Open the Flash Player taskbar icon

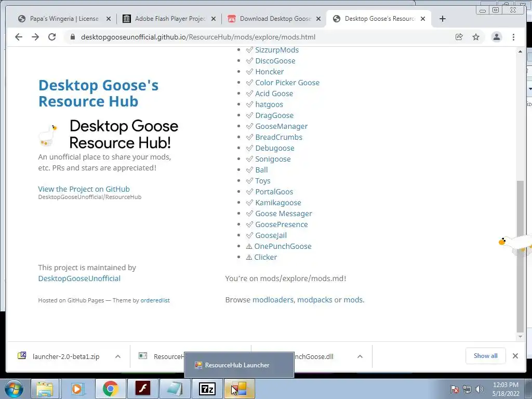143,389
